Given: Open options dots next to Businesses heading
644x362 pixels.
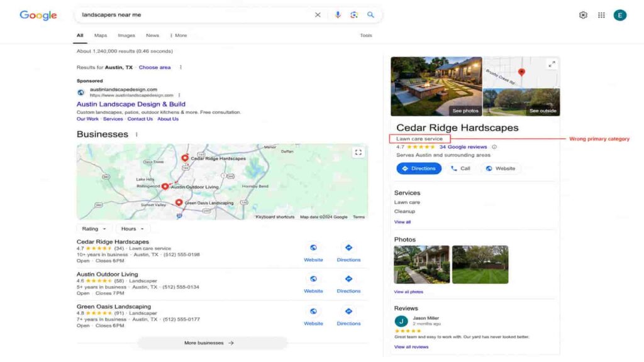Looking at the screenshot, I should coord(136,134).
